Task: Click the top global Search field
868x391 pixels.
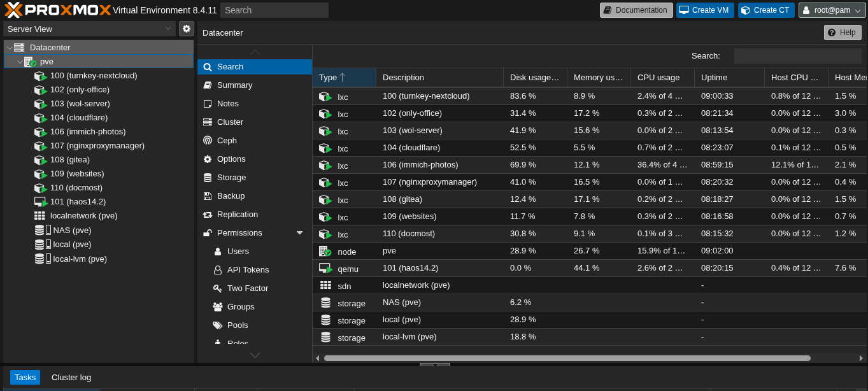Action: (x=274, y=10)
